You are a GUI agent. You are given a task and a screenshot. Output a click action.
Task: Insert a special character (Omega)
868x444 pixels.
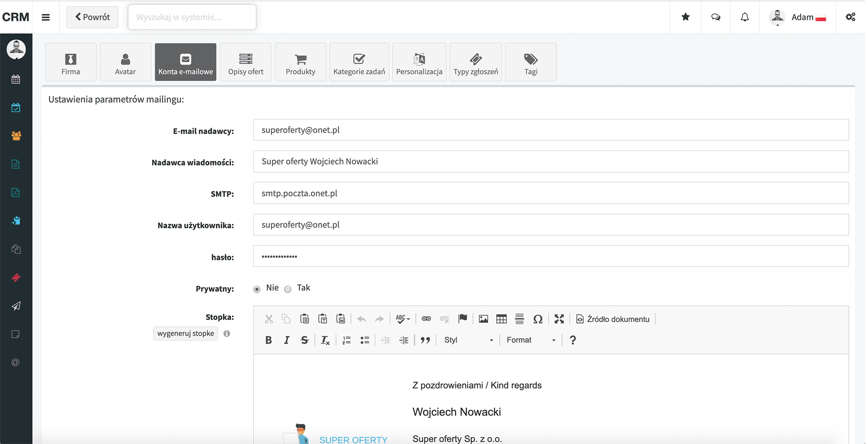(x=538, y=319)
